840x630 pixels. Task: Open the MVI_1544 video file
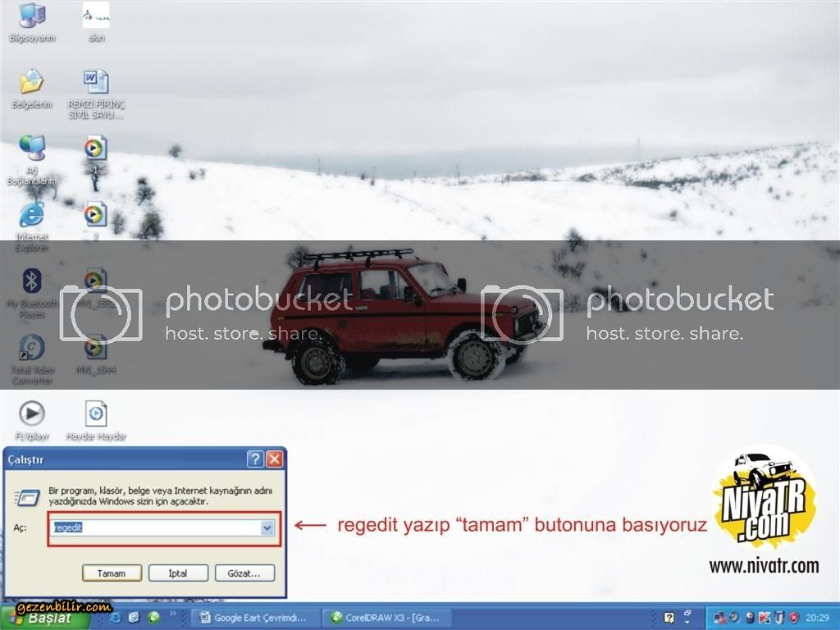click(x=95, y=348)
